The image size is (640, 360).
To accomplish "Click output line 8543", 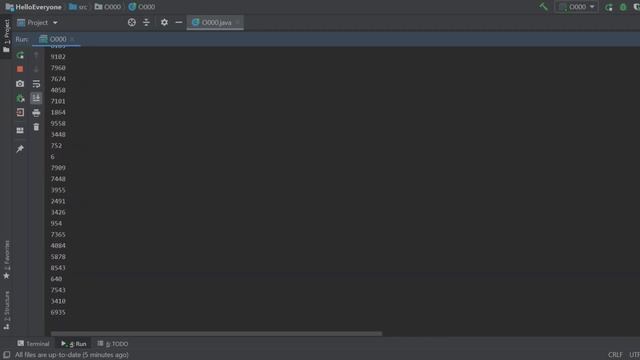I will click(x=58, y=268).
